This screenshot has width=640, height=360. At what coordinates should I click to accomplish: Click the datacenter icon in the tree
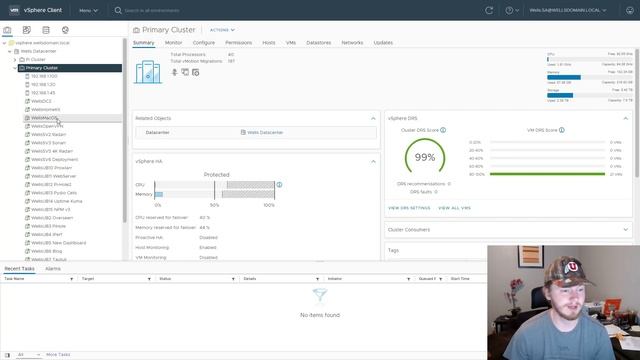point(17,51)
